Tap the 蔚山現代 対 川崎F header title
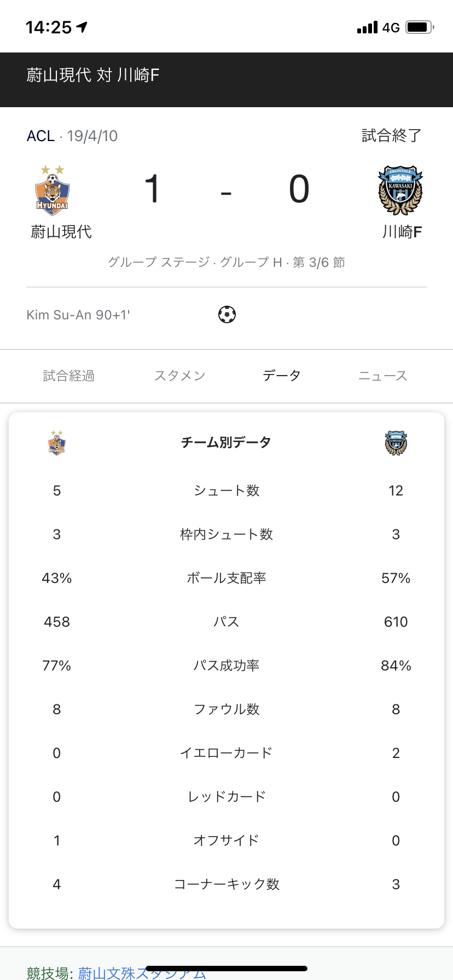This screenshot has height=980, width=453. [92, 75]
